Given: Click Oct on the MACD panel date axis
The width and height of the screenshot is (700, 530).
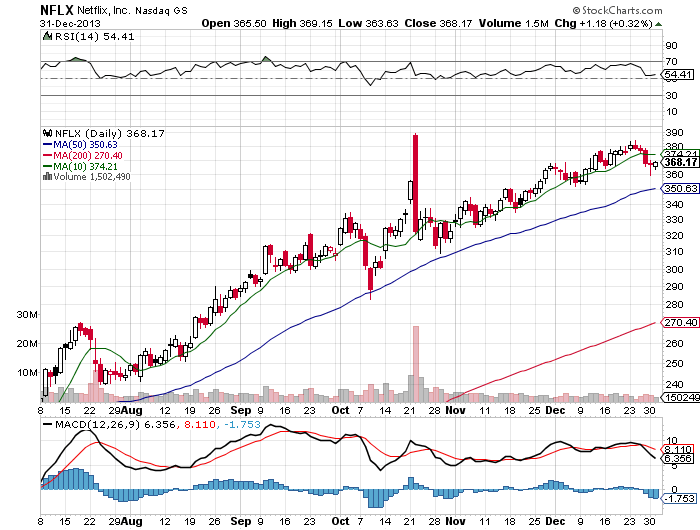Looking at the screenshot, I should click(341, 521).
